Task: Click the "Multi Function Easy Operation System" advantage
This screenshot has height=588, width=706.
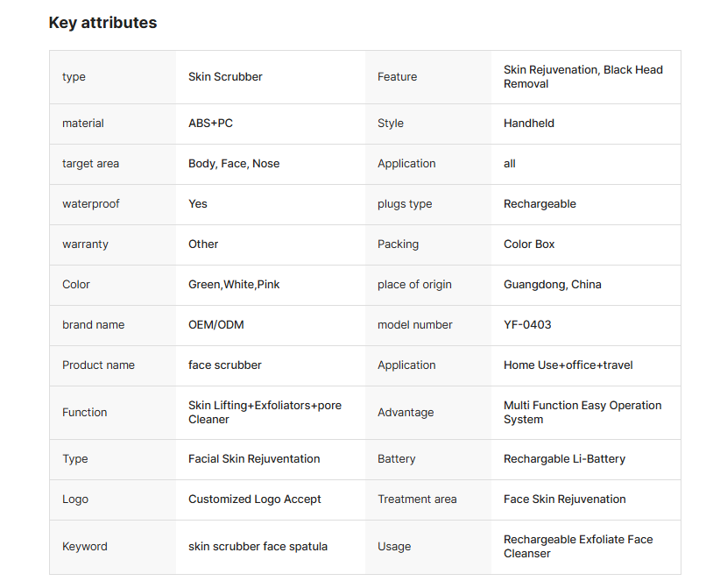Action: click(582, 413)
